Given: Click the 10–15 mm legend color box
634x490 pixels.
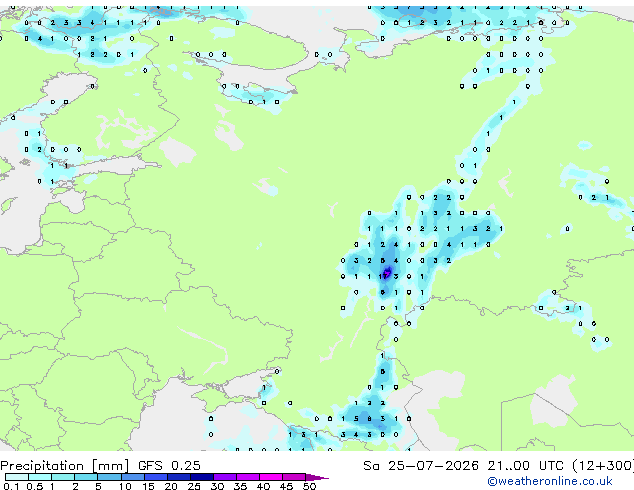Looking at the screenshot, I should point(132,477).
